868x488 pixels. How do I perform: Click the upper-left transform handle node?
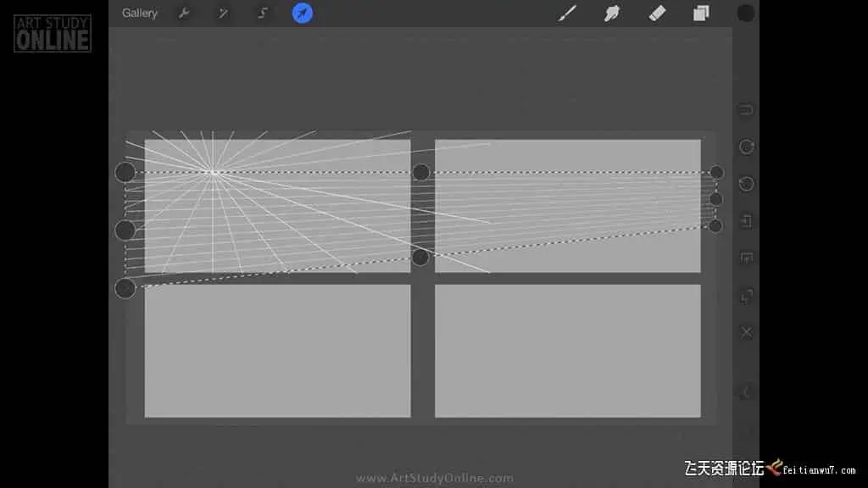click(x=125, y=173)
